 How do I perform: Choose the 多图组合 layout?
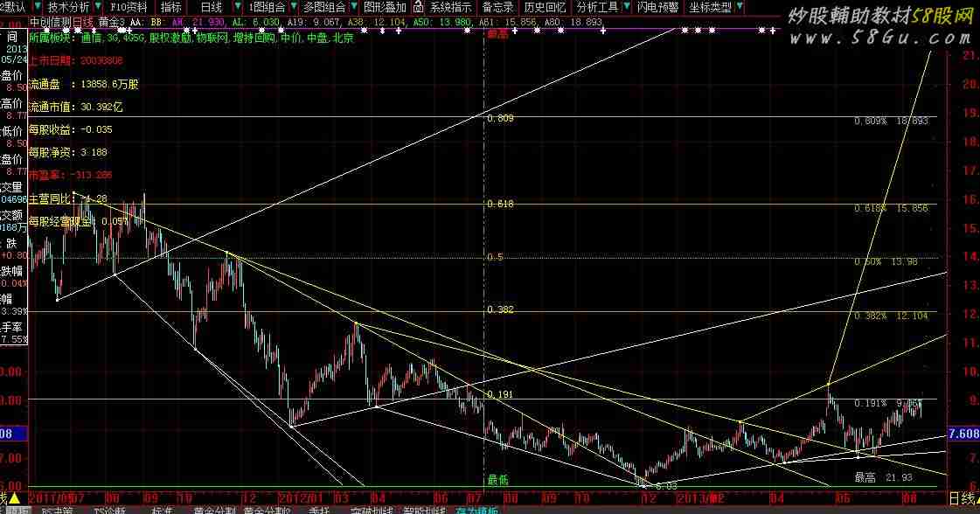(324, 7)
